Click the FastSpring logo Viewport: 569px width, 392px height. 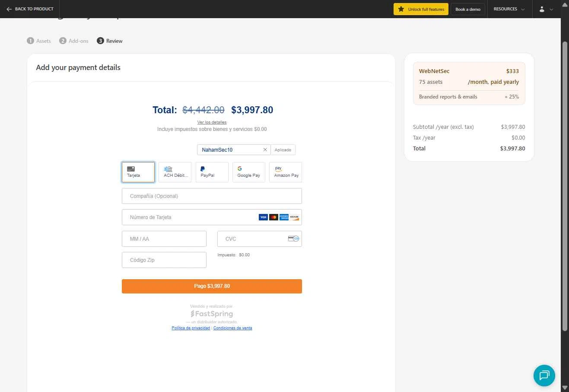click(x=212, y=314)
